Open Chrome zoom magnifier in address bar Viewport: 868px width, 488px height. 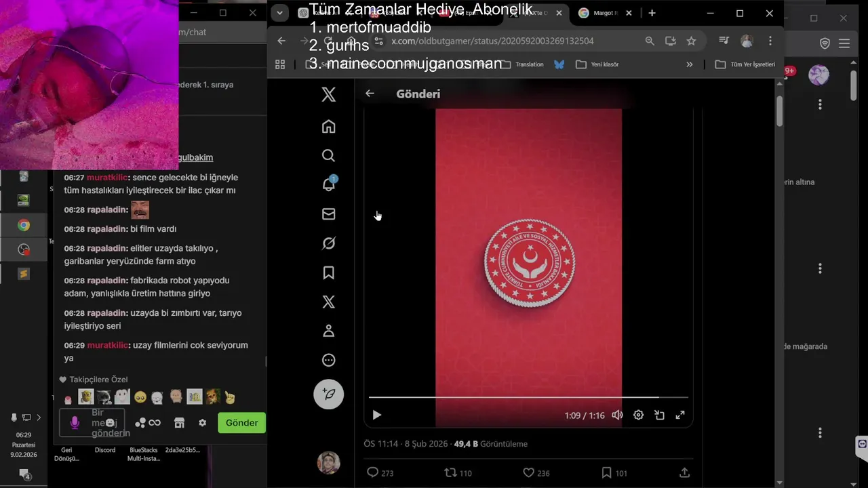coord(650,41)
